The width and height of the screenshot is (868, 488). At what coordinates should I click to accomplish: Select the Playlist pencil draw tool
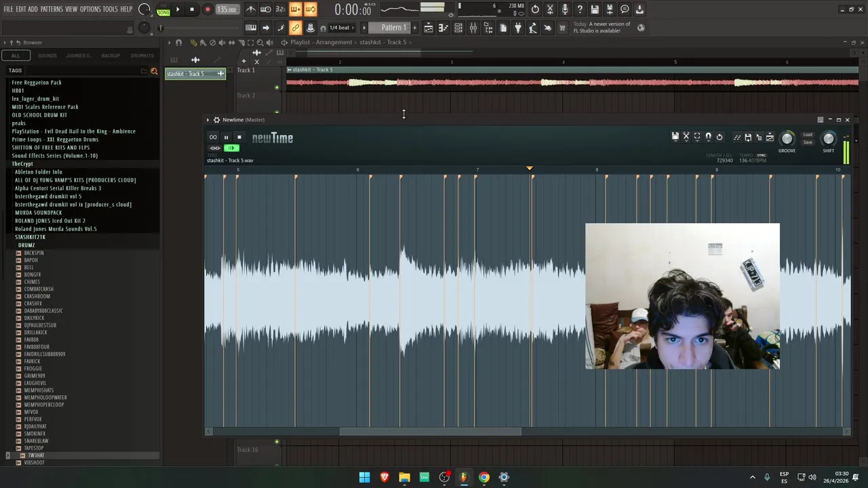point(194,43)
